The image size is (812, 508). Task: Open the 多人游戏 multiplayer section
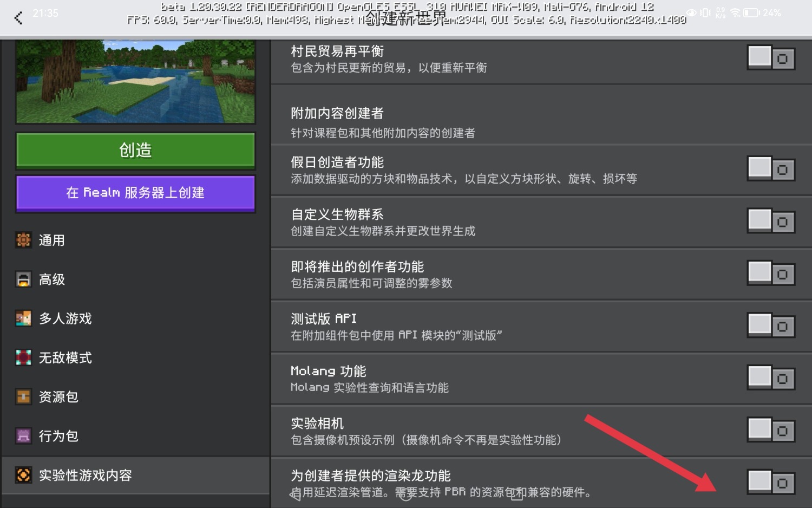[135, 318]
